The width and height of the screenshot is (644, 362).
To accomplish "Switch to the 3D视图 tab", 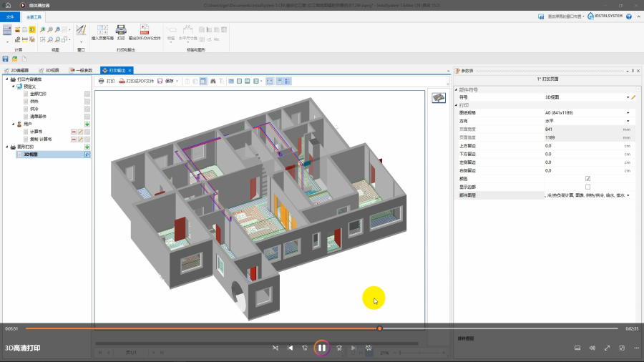I will pos(49,70).
